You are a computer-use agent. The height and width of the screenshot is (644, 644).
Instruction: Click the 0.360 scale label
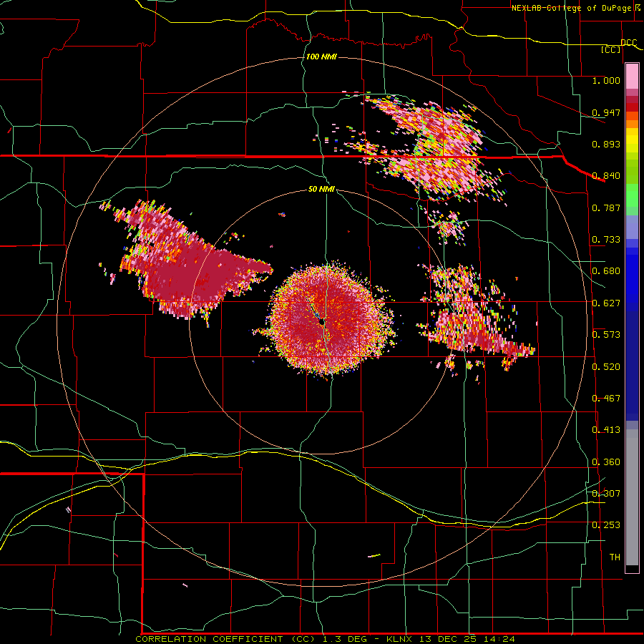(606, 462)
